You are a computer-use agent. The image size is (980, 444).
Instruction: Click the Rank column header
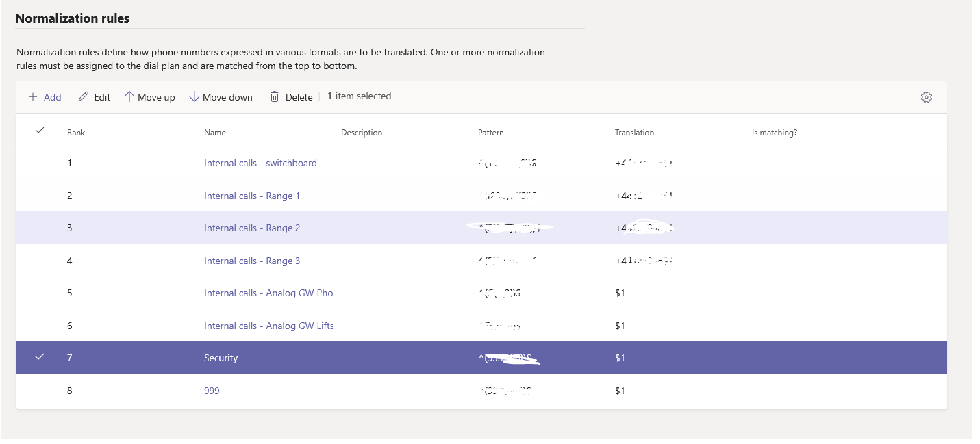(x=76, y=132)
